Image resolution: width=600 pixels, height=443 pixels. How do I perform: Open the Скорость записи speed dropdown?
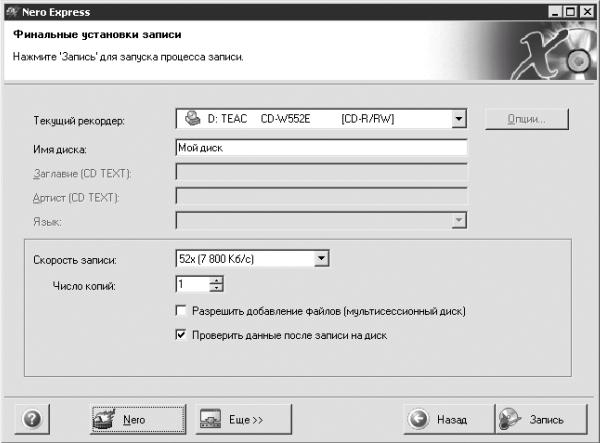pos(321,259)
